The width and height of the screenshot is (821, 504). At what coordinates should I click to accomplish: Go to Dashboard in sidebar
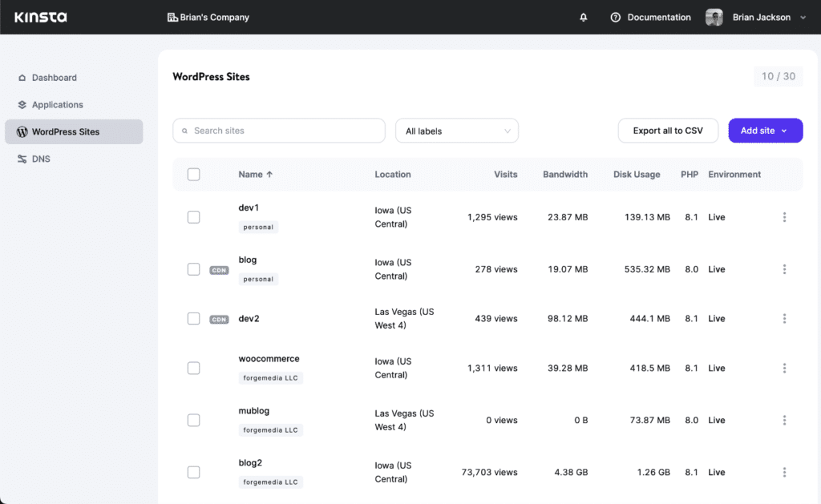(x=74, y=78)
